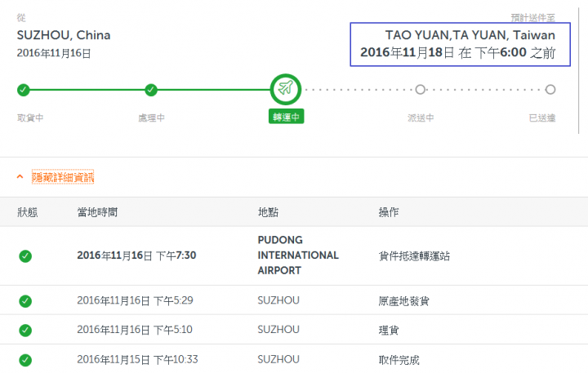The image size is (588, 373).
Task: Click green check icon for 原產地發貨 row
Action: pyautogui.click(x=25, y=301)
